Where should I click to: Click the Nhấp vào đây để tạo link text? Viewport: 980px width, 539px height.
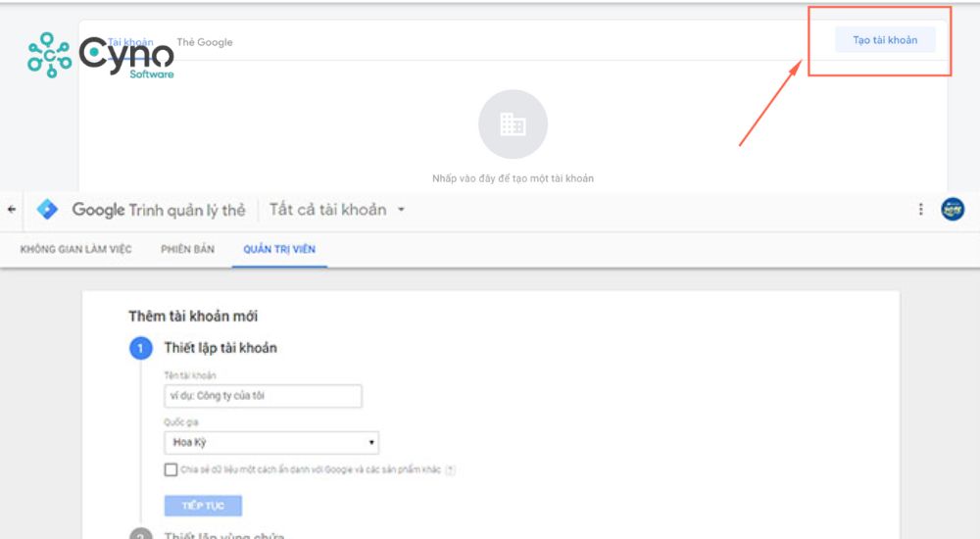tap(513, 178)
